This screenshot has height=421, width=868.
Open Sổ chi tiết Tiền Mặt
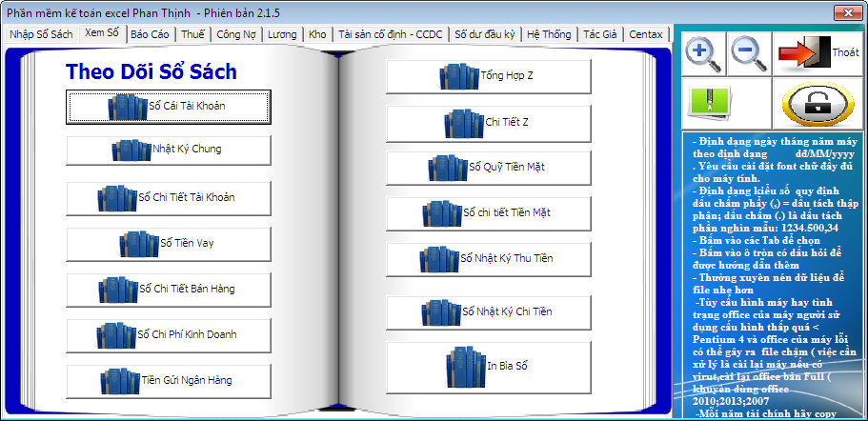488,213
